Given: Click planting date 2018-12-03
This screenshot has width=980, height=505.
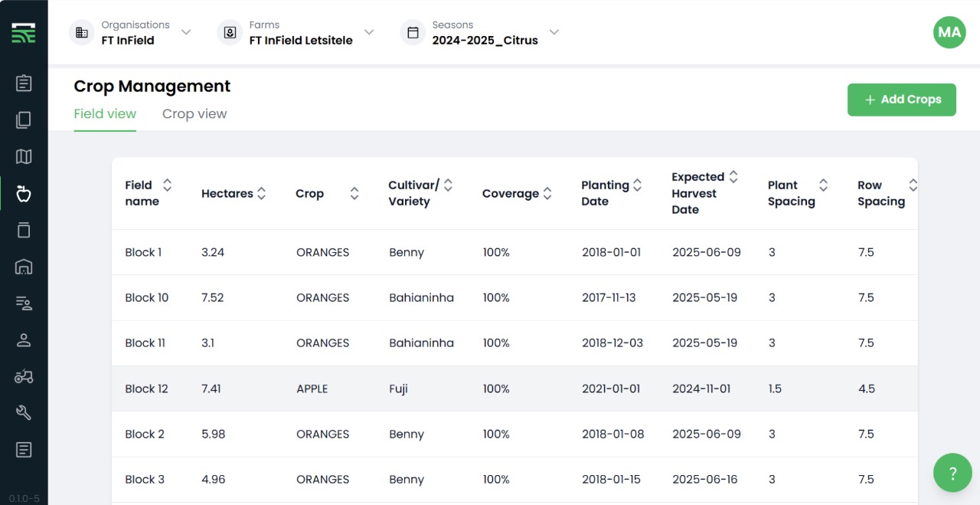Looking at the screenshot, I should (x=612, y=343).
